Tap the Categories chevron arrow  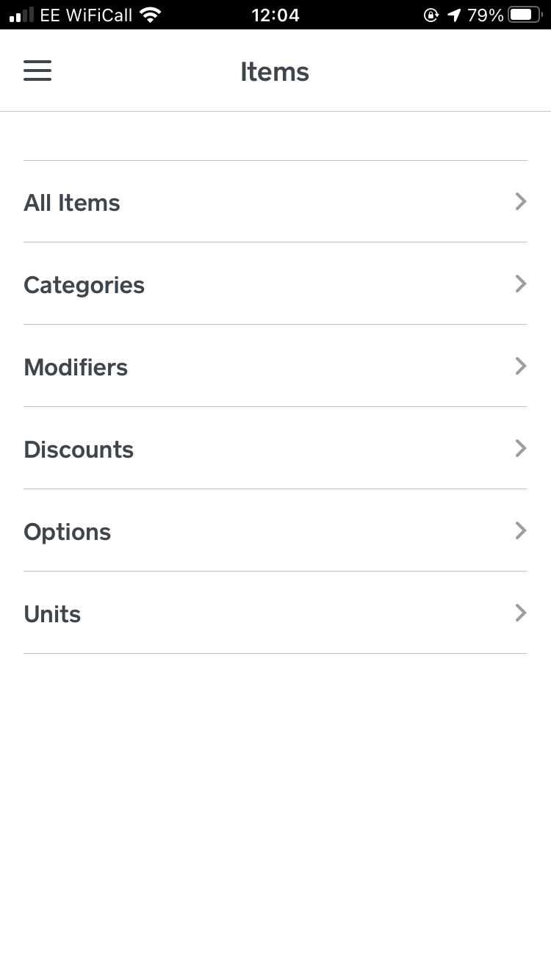[521, 284]
